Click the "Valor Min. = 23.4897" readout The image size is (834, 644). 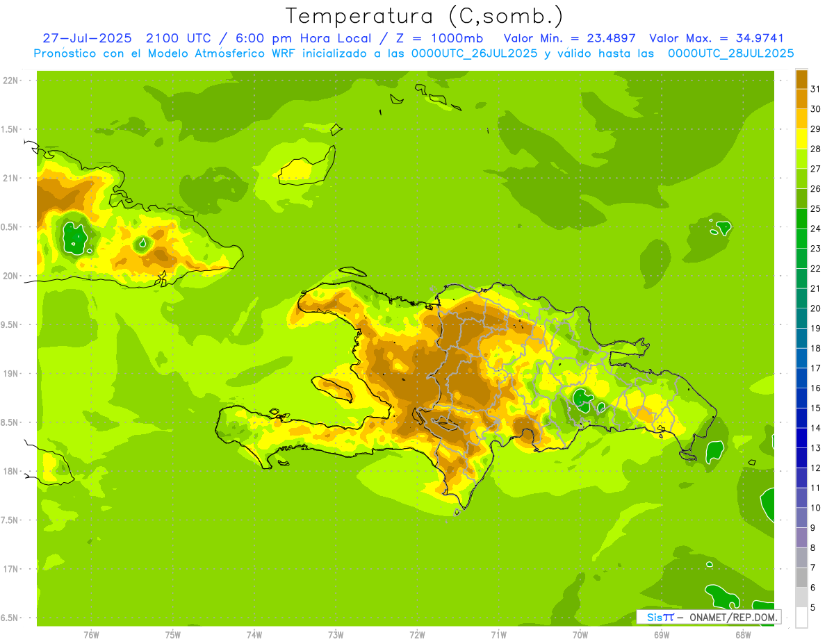569,38
